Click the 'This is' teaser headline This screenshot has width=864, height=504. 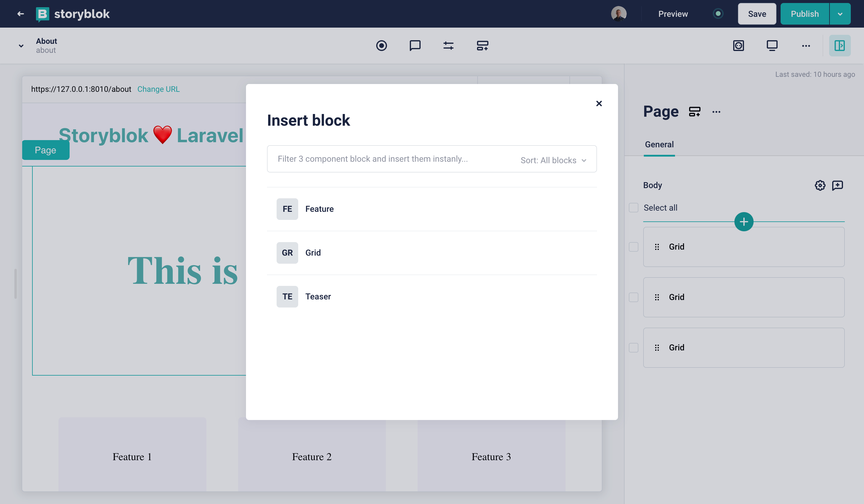pyautogui.click(x=182, y=271)
